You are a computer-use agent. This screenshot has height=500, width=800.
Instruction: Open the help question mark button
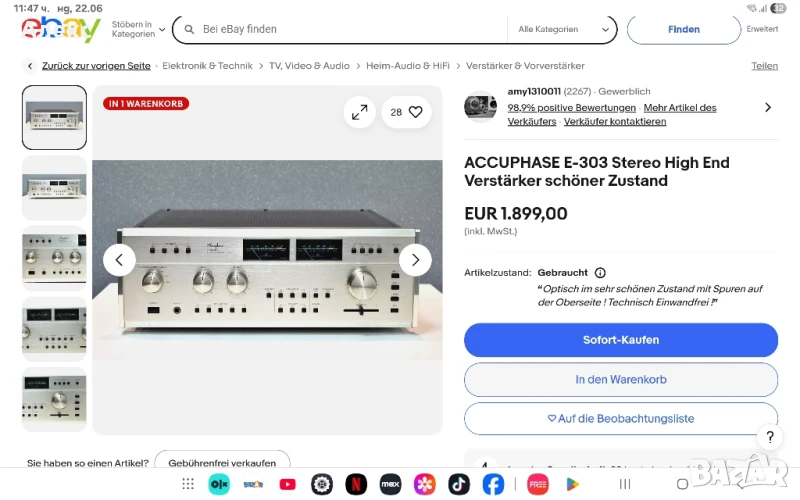[x=770, y=437]
